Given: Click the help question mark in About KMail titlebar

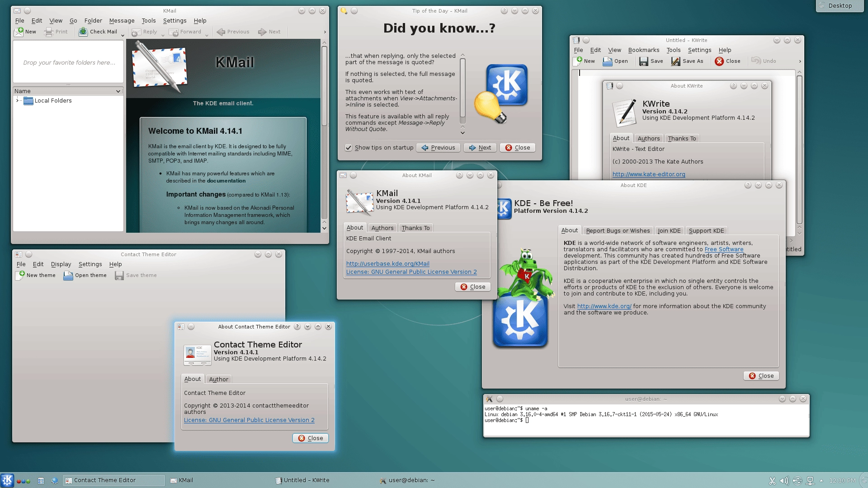Looking at the screenshot, I should tap(459, 175).
